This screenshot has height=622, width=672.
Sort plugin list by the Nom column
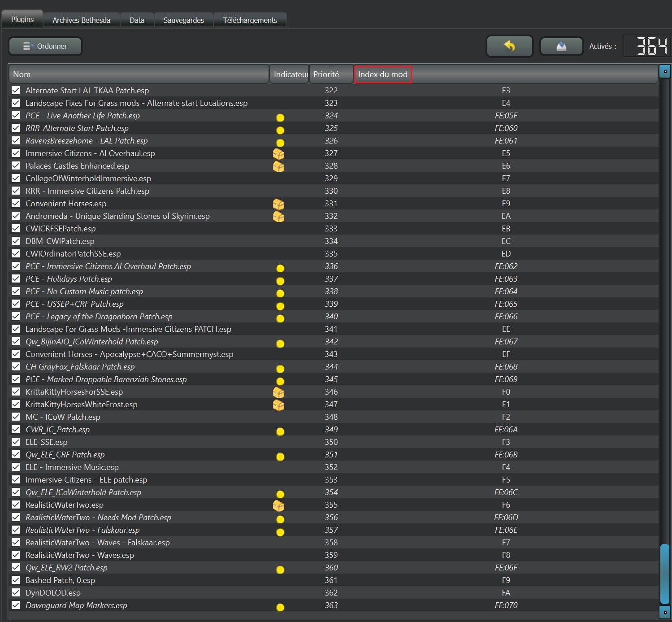(x=139, y=74)
